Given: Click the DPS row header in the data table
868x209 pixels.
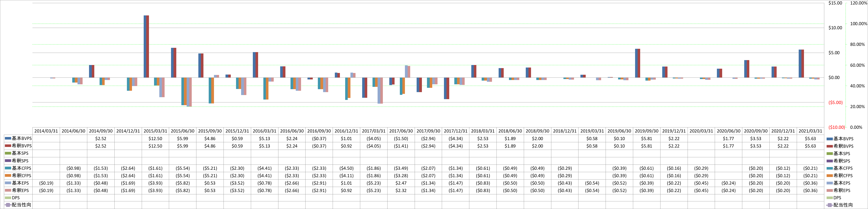Looking at the screenshot, I should click(x=18, y=198).
